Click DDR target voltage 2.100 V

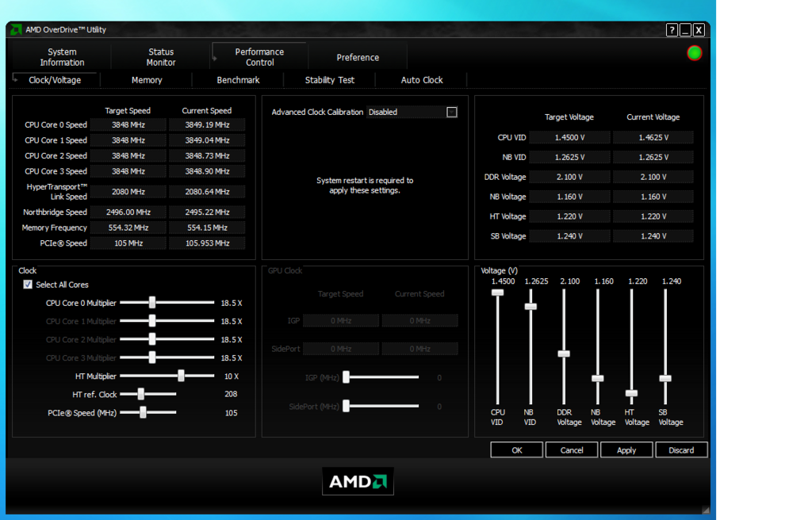point(569,177)
